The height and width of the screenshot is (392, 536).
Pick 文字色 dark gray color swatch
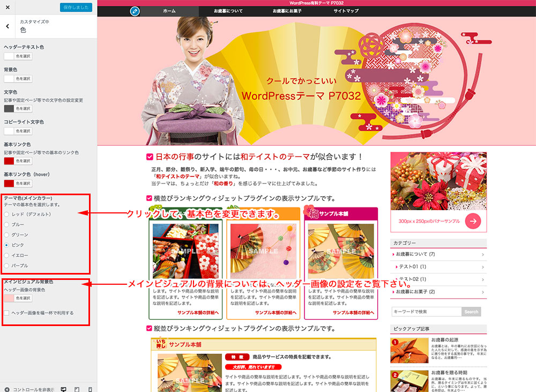pyautogui.click(x=9, y=108)
